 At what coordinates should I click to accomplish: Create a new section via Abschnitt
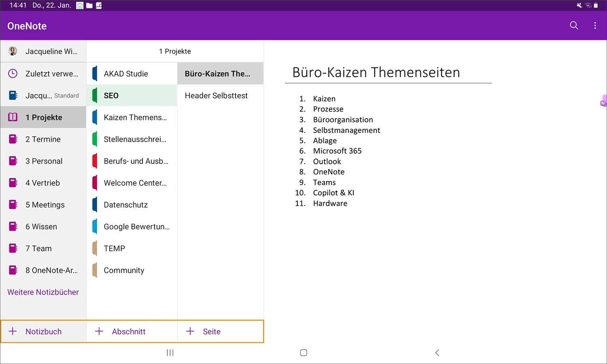tap(128, 331)
